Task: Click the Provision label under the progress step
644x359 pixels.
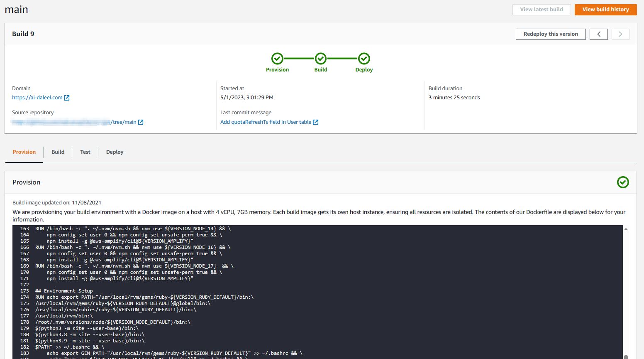Action: [277, 70]
